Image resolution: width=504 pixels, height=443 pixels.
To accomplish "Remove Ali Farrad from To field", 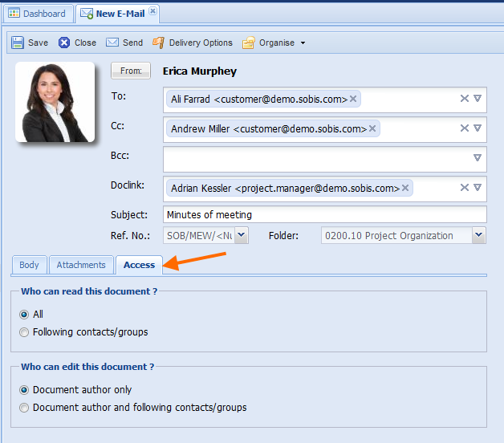I will point(353,100).
